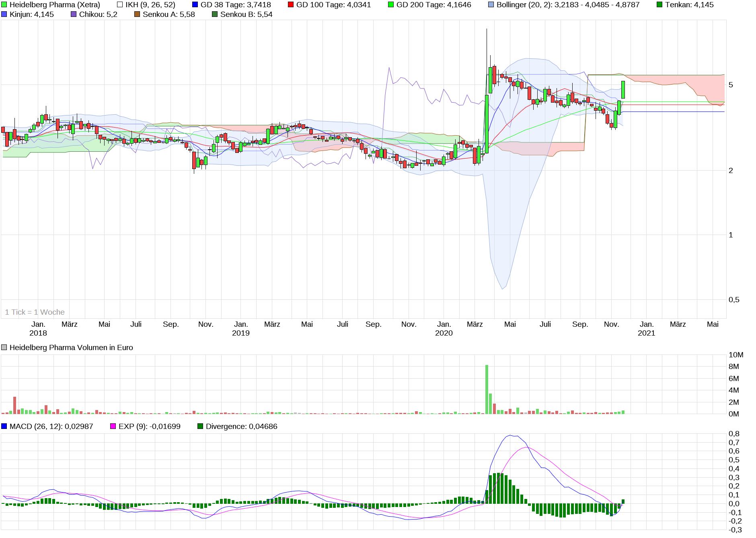This screenshot has height=538, width=756.
Task: Click the 'GD 200 Tage: 4,1646' label
Action: [x=433, y=5]
